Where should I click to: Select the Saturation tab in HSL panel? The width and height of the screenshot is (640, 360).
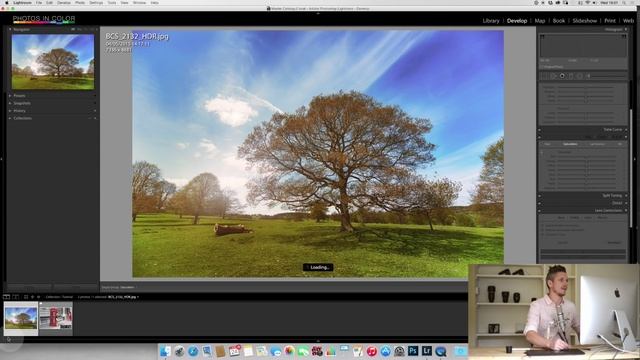pyautogui.click(x=570, y=144)
